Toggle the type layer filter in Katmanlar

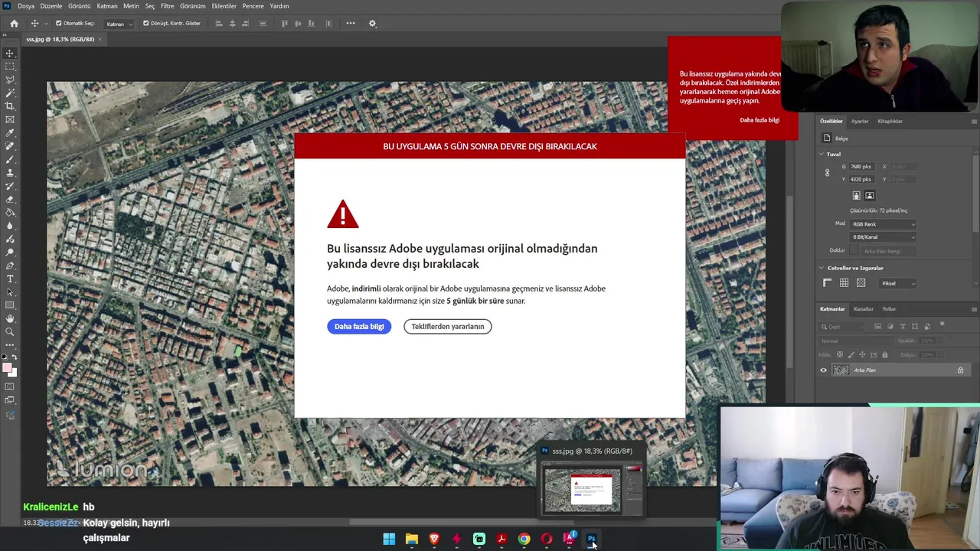tap(903, 327)
